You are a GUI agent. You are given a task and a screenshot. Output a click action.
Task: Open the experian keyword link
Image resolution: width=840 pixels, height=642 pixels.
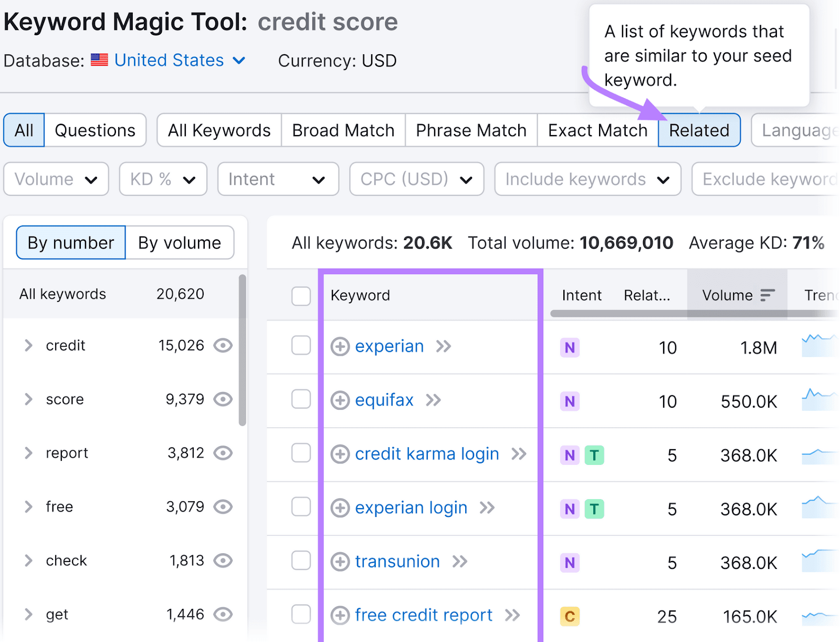[390, 346]
